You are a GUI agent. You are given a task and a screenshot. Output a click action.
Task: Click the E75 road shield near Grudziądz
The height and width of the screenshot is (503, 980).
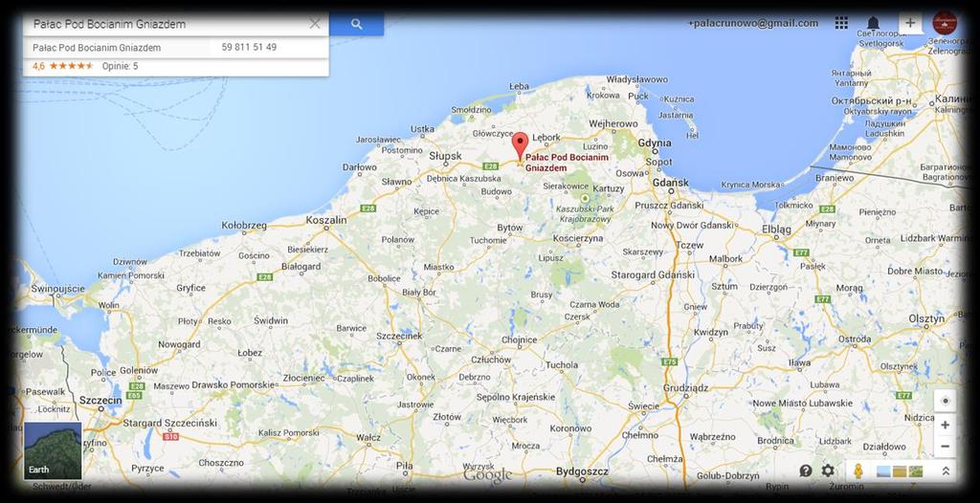669,361
